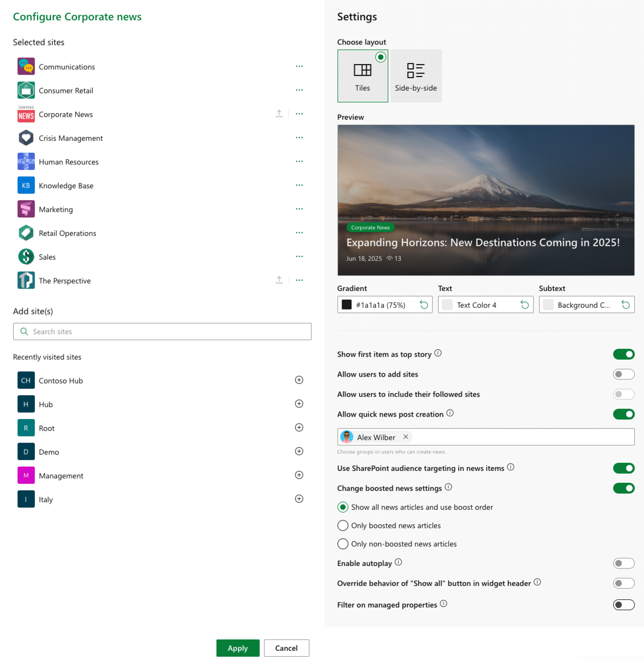Remove Alex Wilber from news creators
The width and height of the screenshot is (644, 668).
(x=405, y=437)
